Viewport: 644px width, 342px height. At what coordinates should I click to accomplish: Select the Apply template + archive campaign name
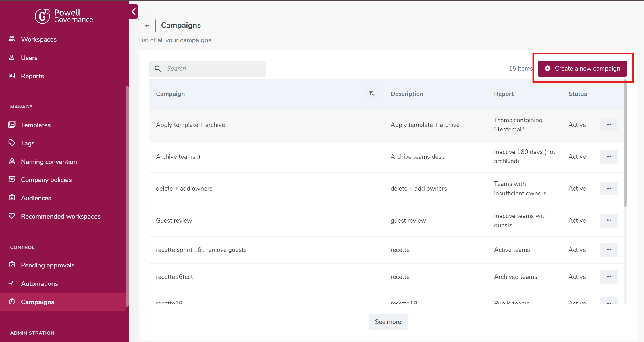point(190,125)
